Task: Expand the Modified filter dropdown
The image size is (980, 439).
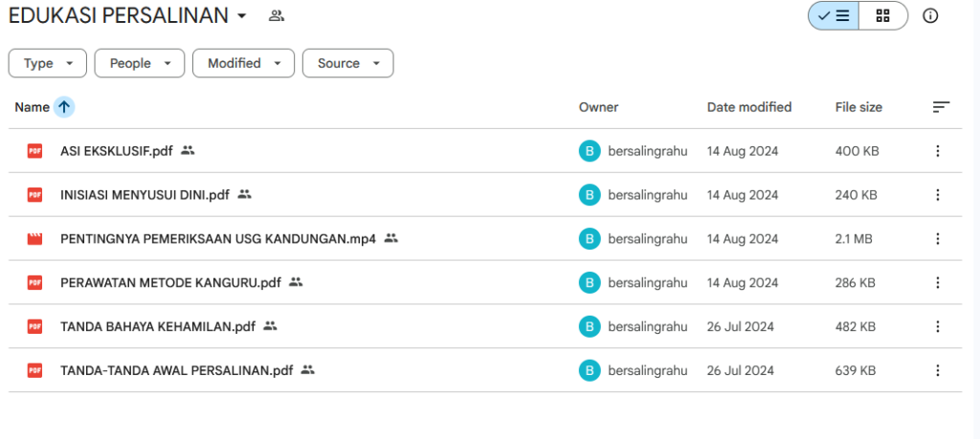Action: click(x=243, y=63)
